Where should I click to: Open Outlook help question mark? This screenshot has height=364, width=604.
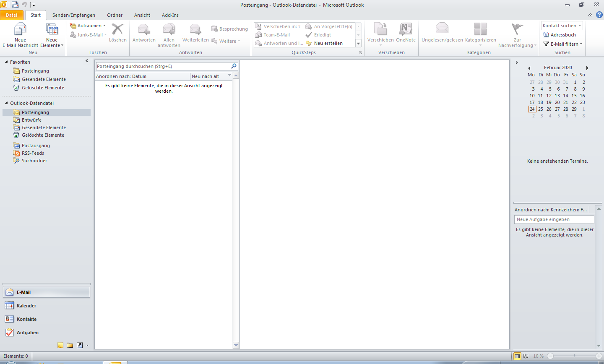click(x=599, y=15)
